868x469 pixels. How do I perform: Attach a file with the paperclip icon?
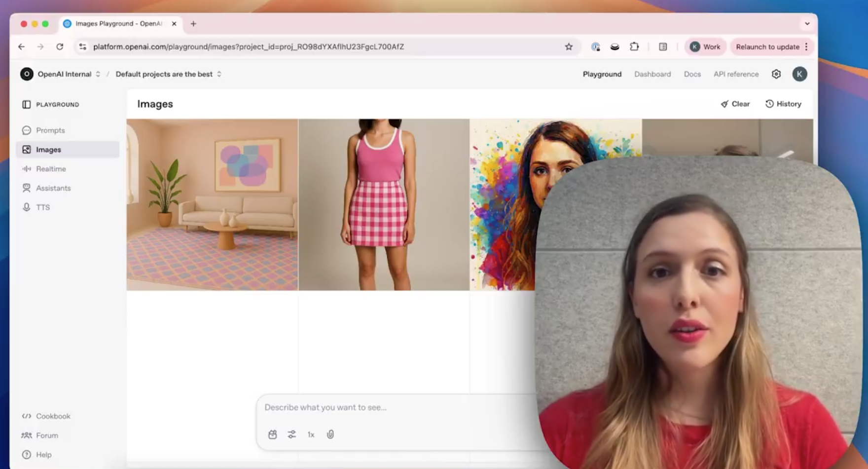point(330,434)
